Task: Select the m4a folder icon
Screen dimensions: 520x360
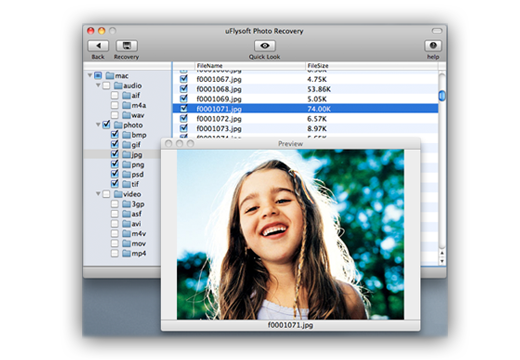Action: coord(126,105)
